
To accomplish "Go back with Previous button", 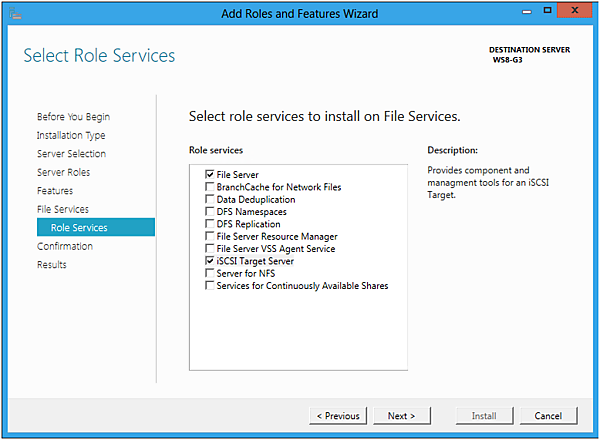I will [337, 415].
